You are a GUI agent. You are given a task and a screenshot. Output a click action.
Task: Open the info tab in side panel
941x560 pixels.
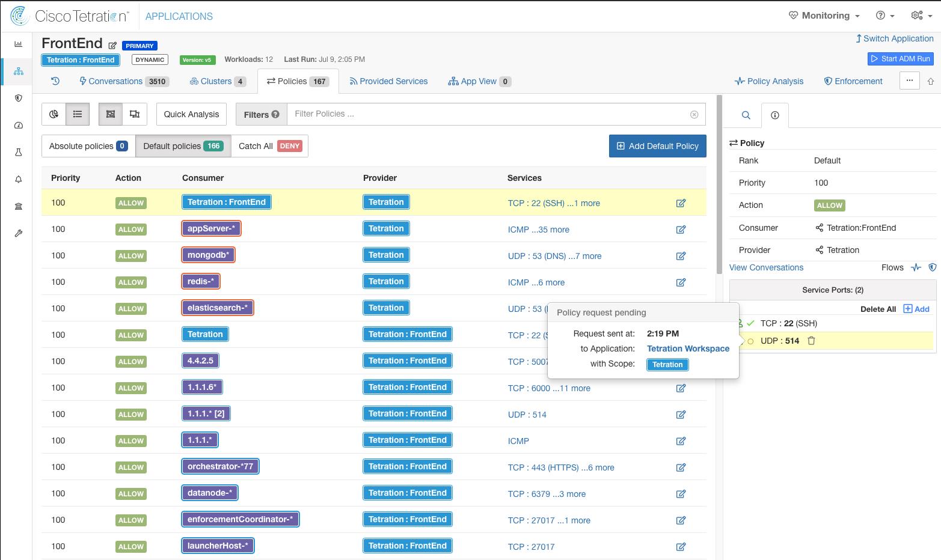click(774, 115)
